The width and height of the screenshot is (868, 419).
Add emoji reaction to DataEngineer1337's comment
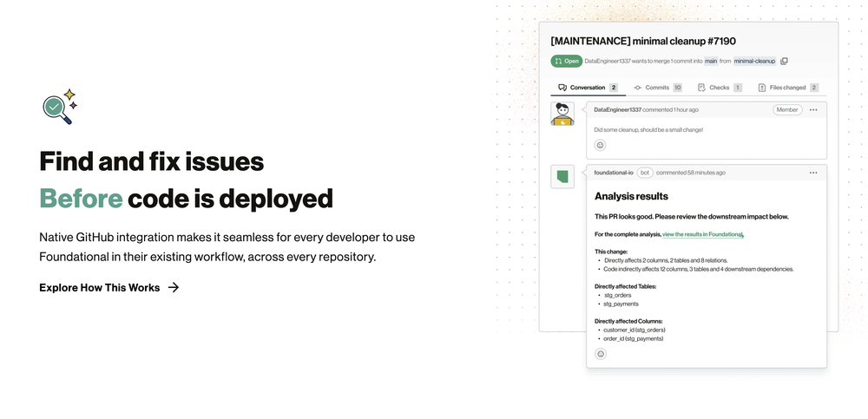point(600,145)
